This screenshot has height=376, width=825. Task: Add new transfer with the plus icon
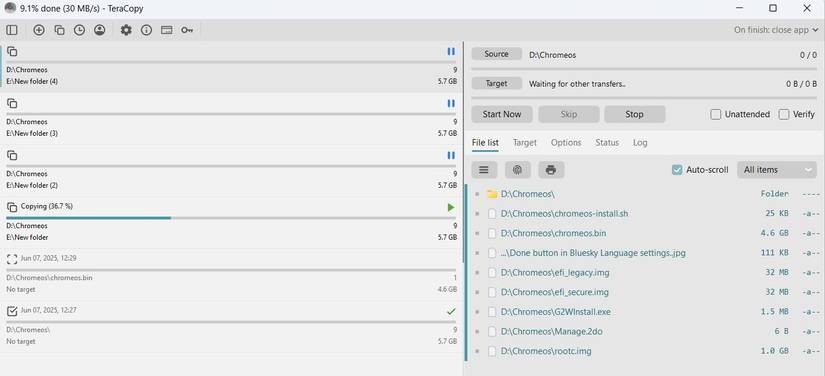(39, 30)
